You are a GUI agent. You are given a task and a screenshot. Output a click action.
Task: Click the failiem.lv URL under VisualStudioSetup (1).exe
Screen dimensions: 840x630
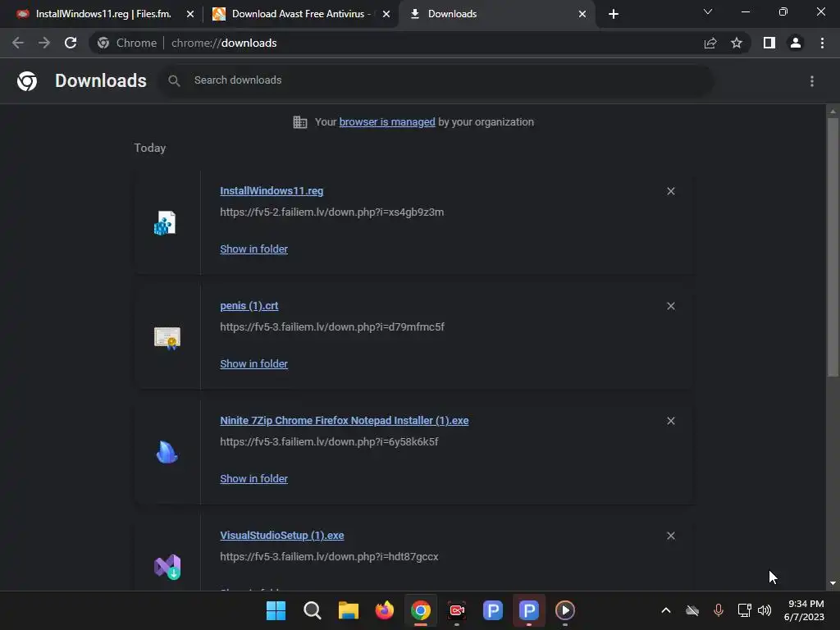[329, 557]
